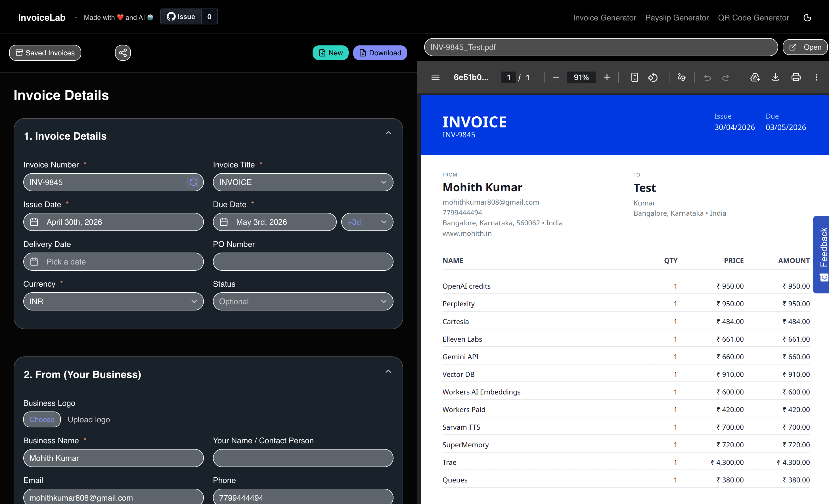
Task: Regenerate invoice number with refresh icon
Action: pos(193,182)
